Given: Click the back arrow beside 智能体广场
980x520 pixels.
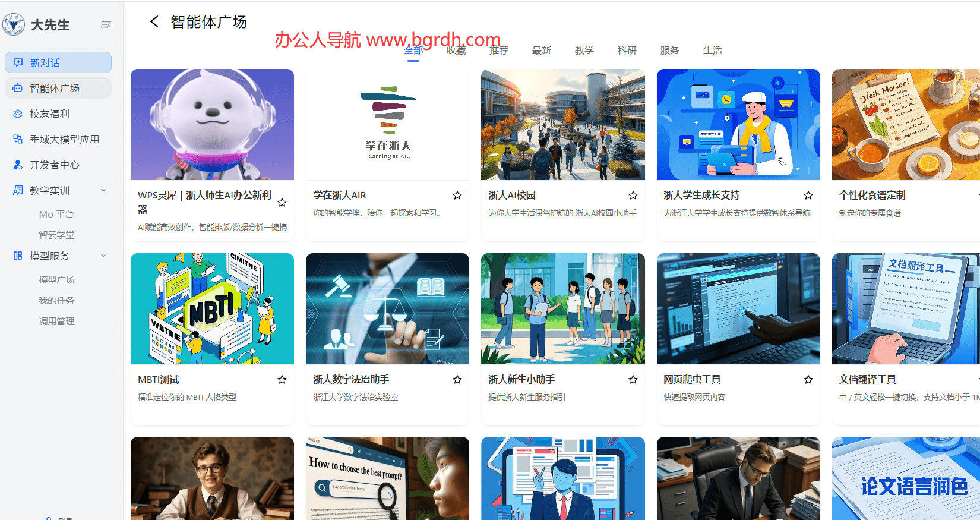Looking at the screenshot, I should coord(154,22).
